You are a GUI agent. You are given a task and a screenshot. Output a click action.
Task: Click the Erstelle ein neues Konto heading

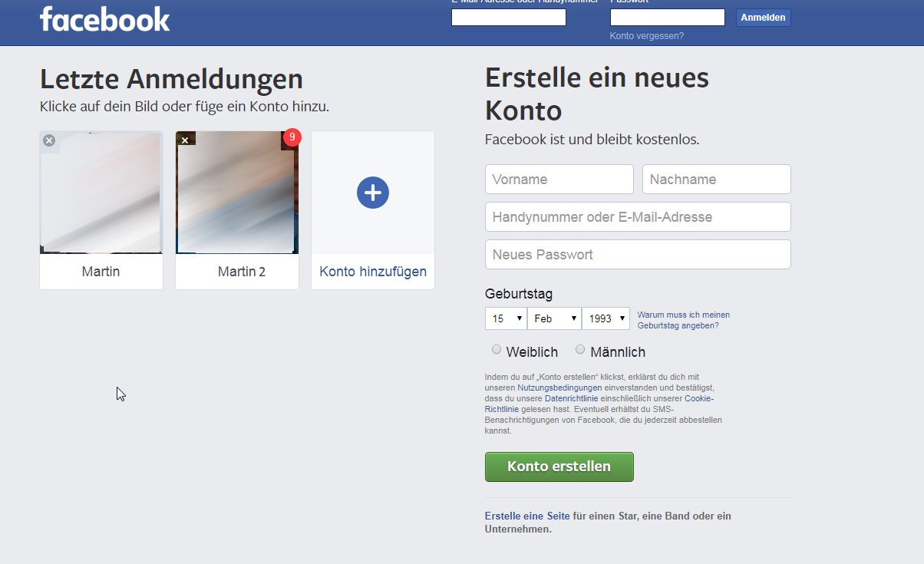597,94
